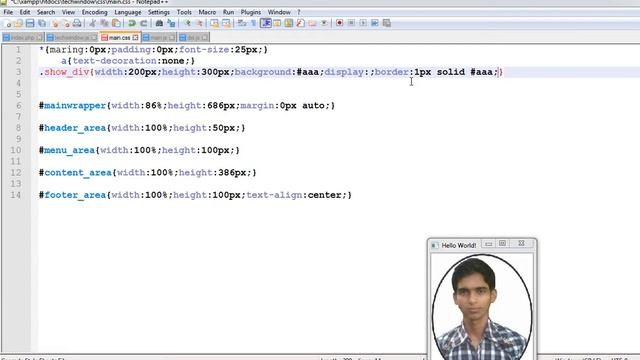Click '#footer_area' selector in the code
Screen dimensions: 640x360
click(x=73, y=195)
